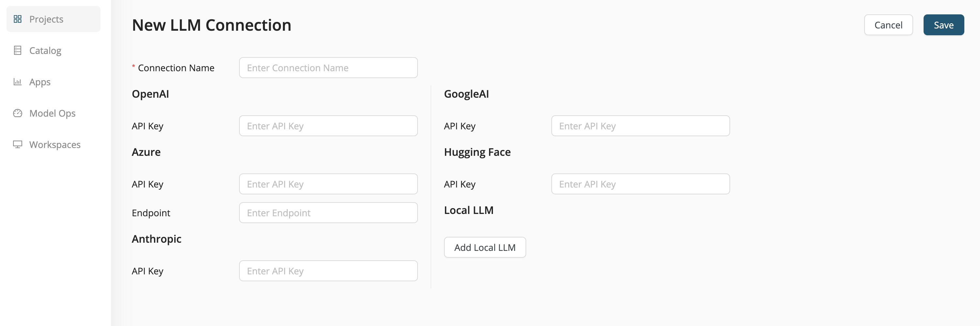
Task: Click the GoogleAI section heading
Action: (467, 94)
